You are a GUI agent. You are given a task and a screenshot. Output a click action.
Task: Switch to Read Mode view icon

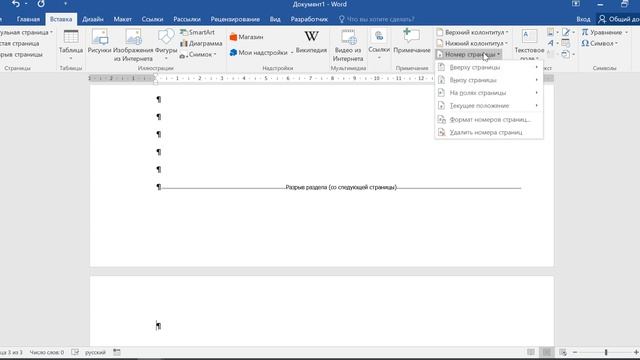[x=531, y=352]
